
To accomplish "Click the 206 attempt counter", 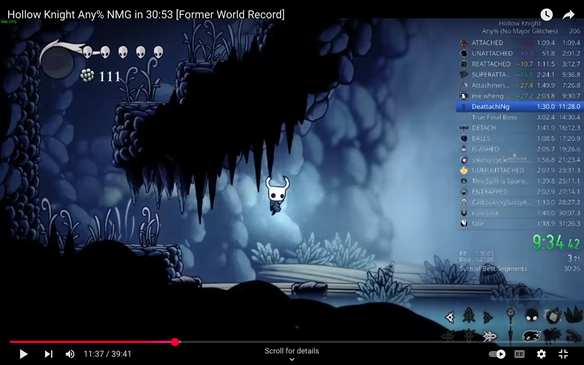I will 574,31.
